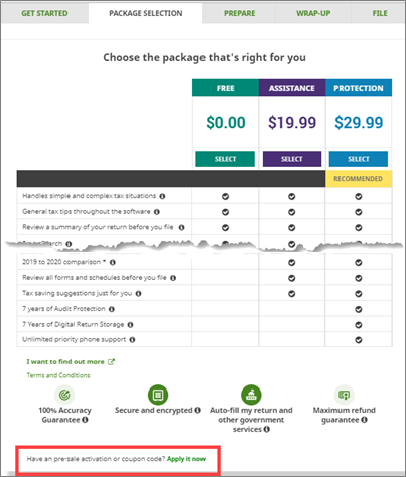
Task: Select the PROTECTION package at $29.99
Action: tap(358, 159)
